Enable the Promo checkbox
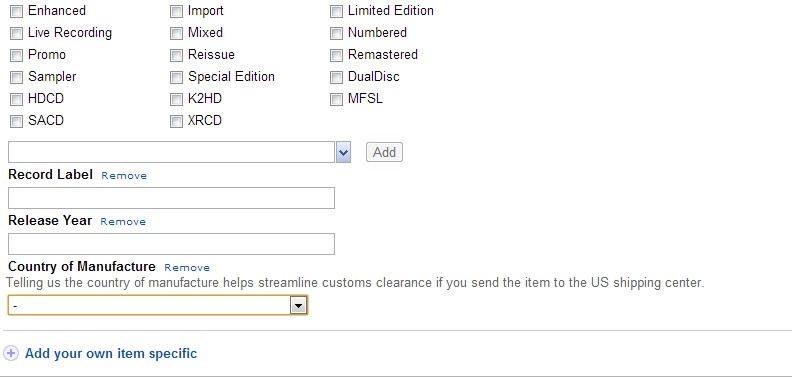This screenshot has height=377, width=792. (17, 56)
